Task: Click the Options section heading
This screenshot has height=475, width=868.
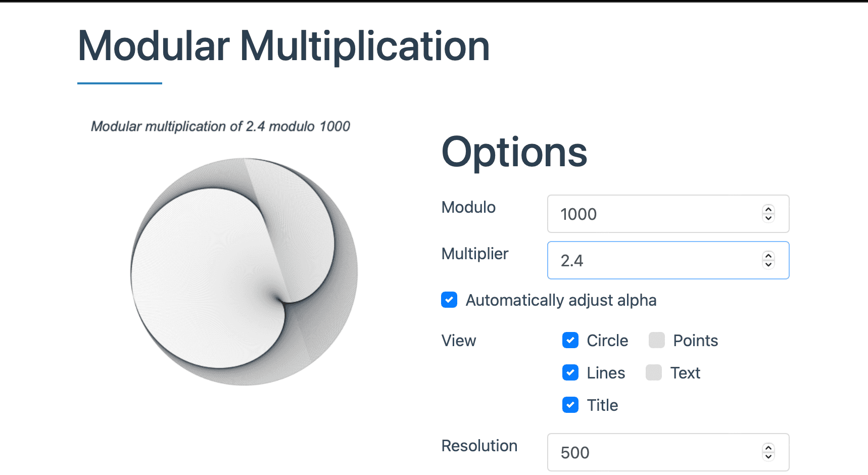Action: 514,152
